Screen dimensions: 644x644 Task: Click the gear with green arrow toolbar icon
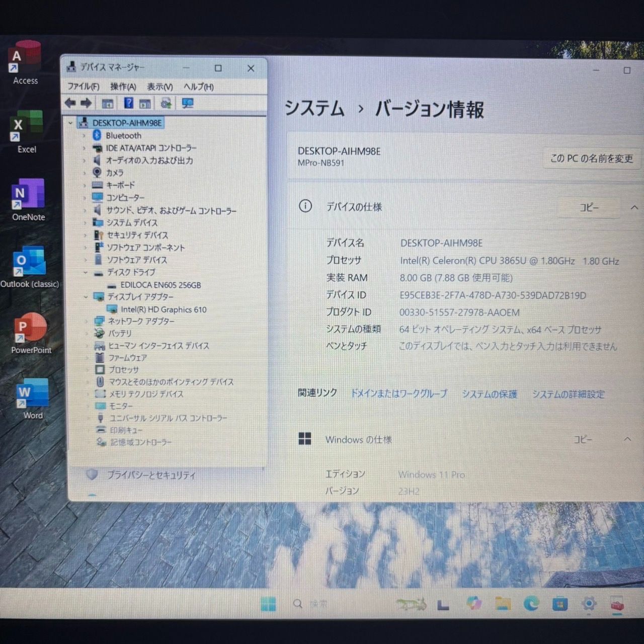point(166,103)
